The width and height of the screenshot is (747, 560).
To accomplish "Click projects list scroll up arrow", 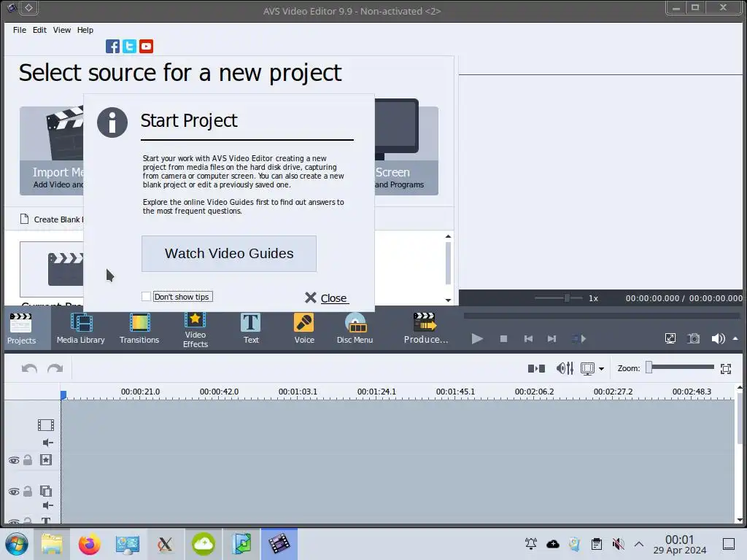I will coord(448,236).
